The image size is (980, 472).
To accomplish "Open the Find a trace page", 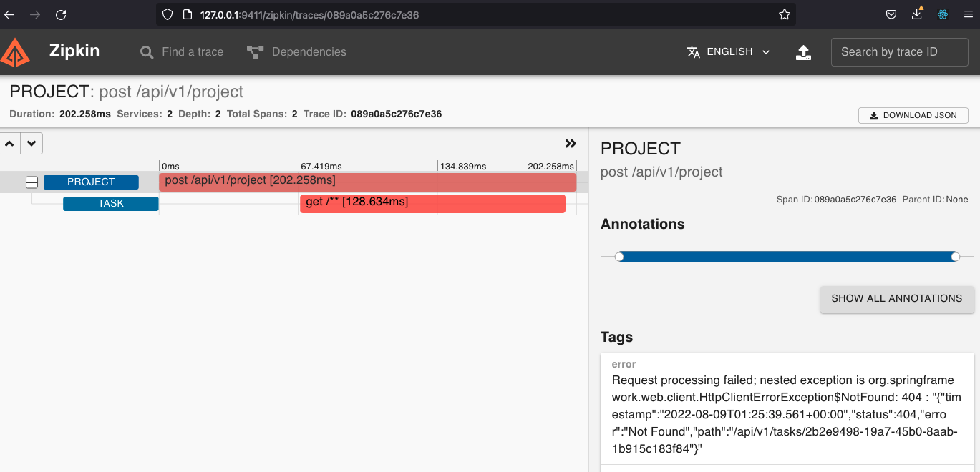I will (182, 52).
